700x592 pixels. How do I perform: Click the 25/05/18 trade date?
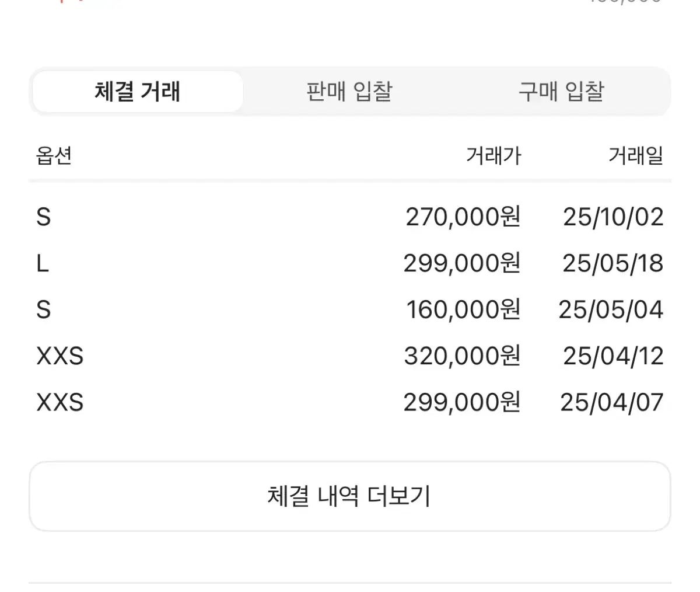613,264
